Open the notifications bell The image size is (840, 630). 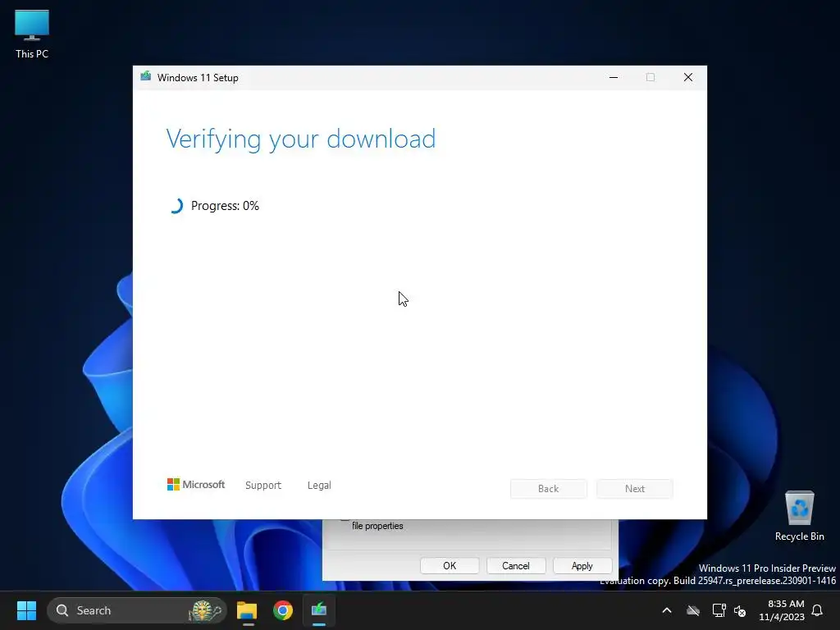[818, 610]
